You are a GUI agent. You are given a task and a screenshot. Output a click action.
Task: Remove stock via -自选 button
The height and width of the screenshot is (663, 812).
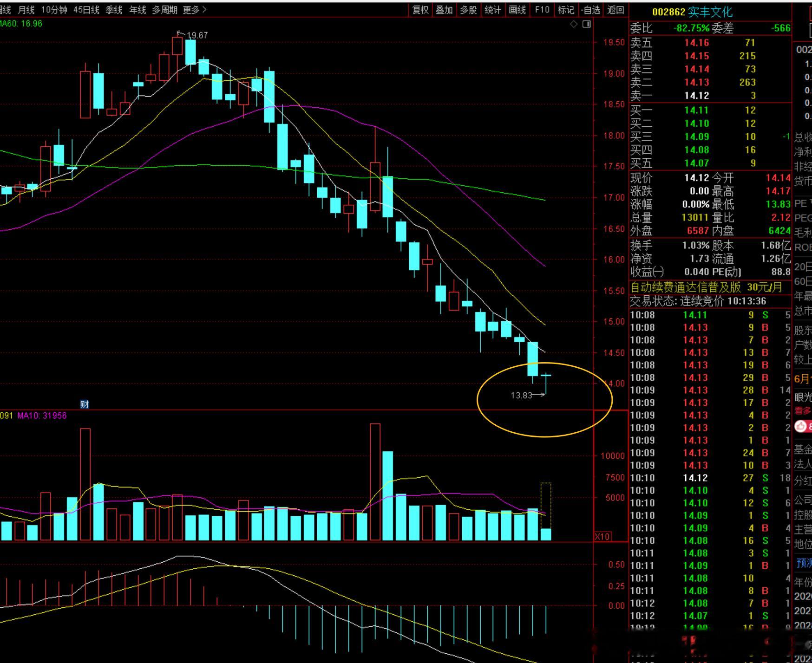pos(591,10)
